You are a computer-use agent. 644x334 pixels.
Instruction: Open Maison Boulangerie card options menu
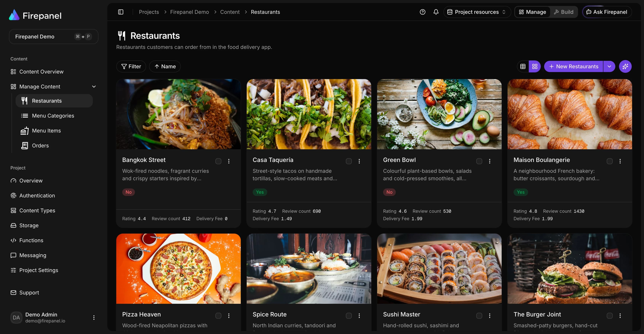620,161
